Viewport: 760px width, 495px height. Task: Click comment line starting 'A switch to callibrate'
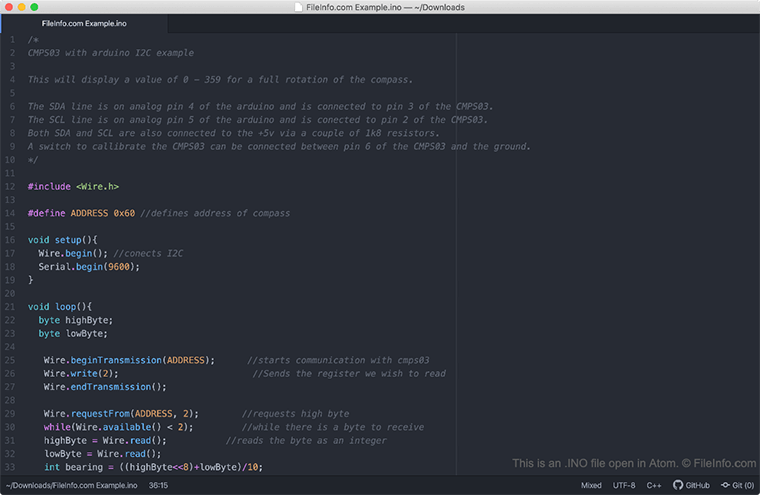click(279, 146)
